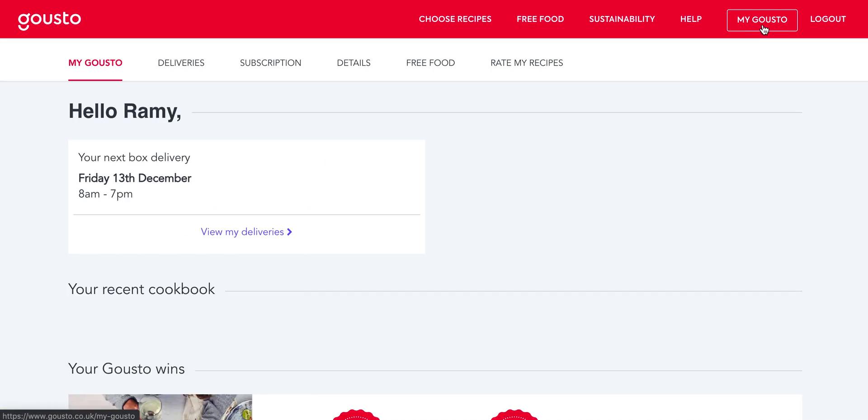Go to the Sustainability page
This screenshot has height=420, width=868.
pos(622,19)
